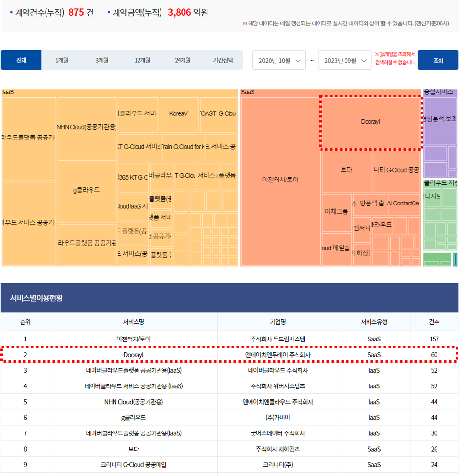Select the 앤써니 treemap block
The width and height of the screenshot is (460, 476).
362,229
